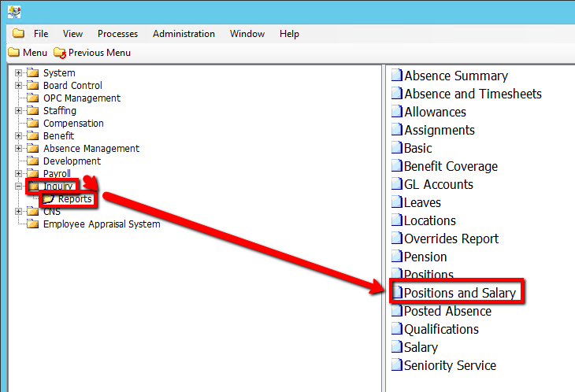
Task: Collapse the Inquiry tree node
Action: [x=19, y=187]
